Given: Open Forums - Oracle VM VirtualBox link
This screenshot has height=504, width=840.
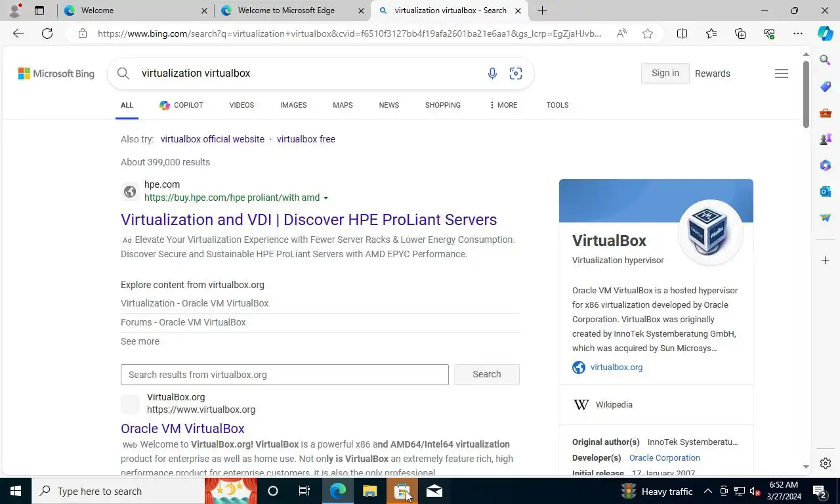Looking at the screenshot, I should tap(183, 322).
